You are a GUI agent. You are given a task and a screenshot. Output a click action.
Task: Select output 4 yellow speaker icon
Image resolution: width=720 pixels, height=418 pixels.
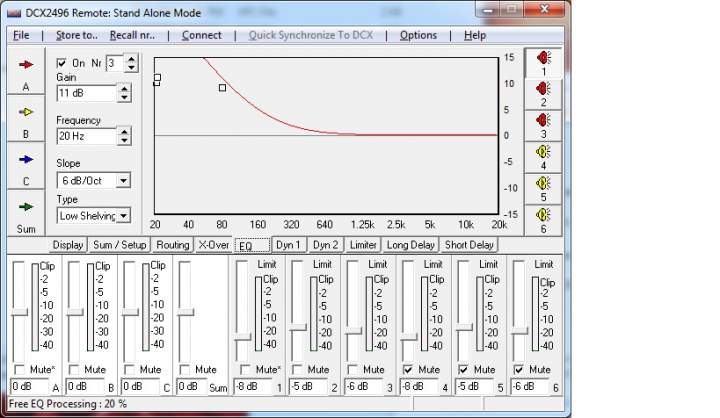coord(544,152)
